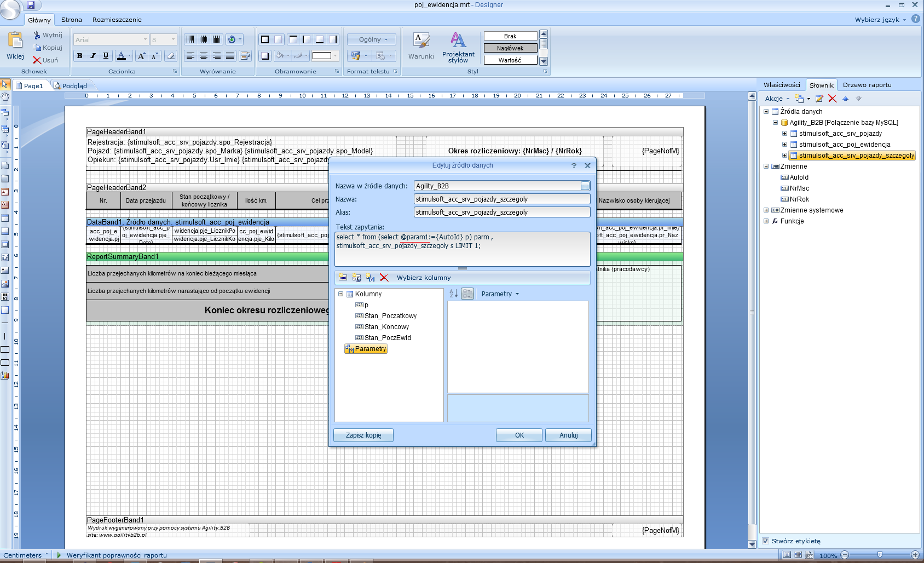This screenshot has width=924, height=563.
Task: Click the clear formatting eraser icon
Action: click(x=171, y=55)
